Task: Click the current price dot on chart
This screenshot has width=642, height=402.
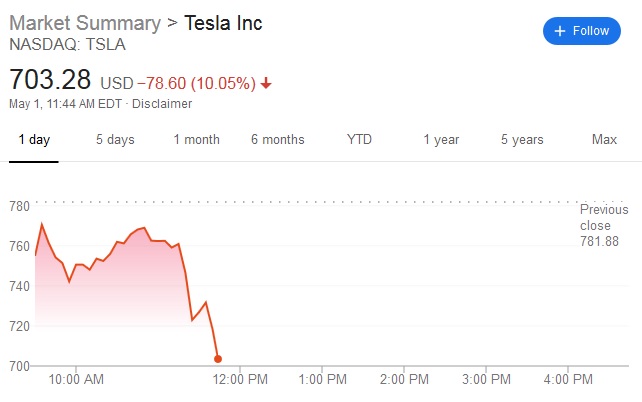Action: [x=218, y=359]
